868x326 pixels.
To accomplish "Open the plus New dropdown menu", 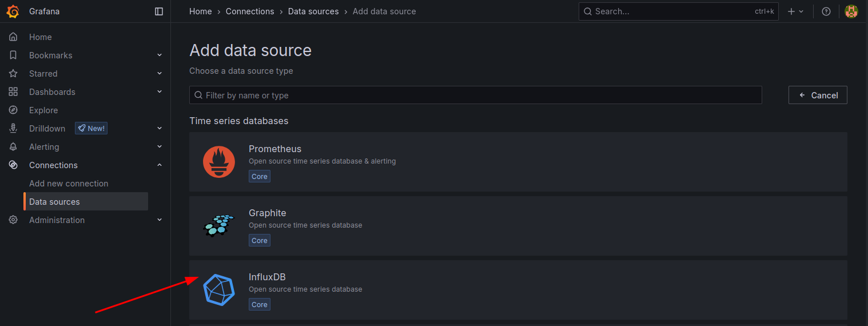I will click(795, 11).
